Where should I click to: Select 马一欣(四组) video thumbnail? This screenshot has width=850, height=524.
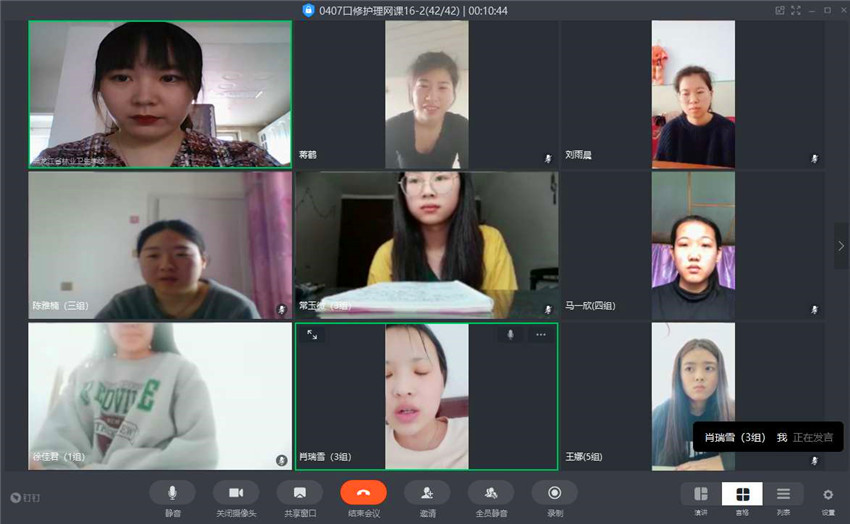[693, 245]
